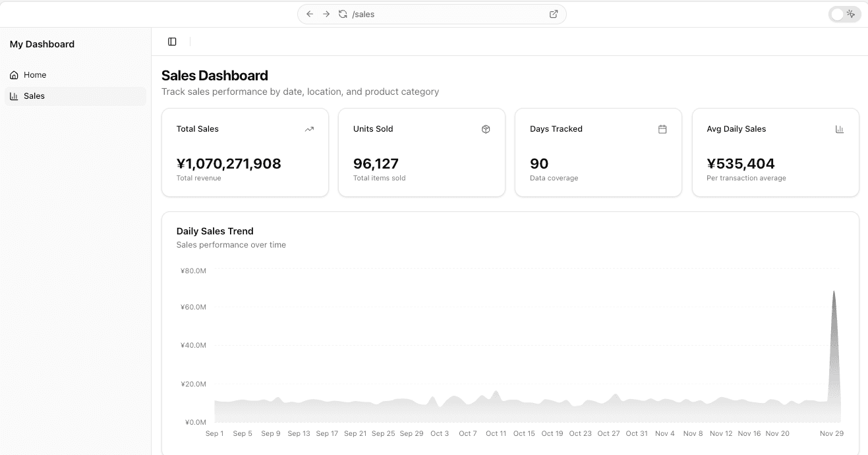868x455 pixels.
Task: Open /sales in new tab via external-link icon
Action: pyautogui.click(x=553, y=13)
